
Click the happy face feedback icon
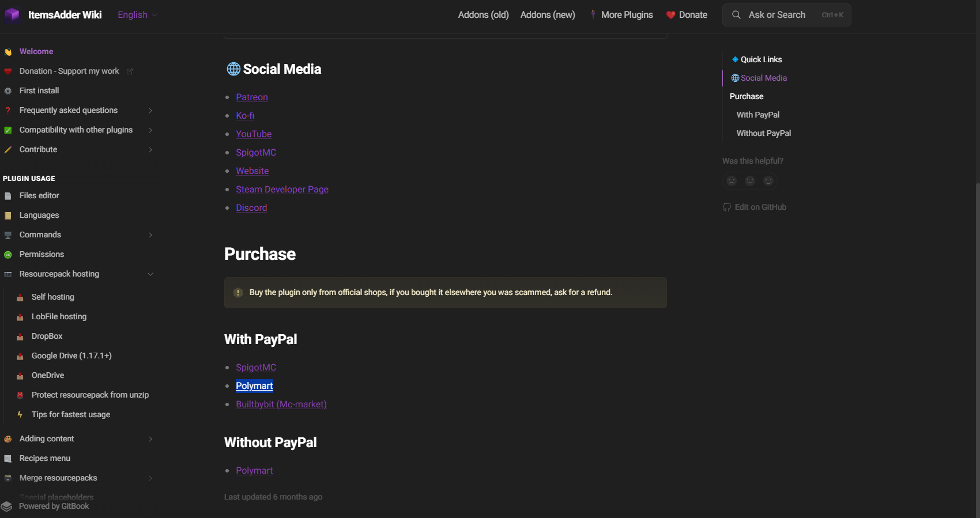pos(768,180)
